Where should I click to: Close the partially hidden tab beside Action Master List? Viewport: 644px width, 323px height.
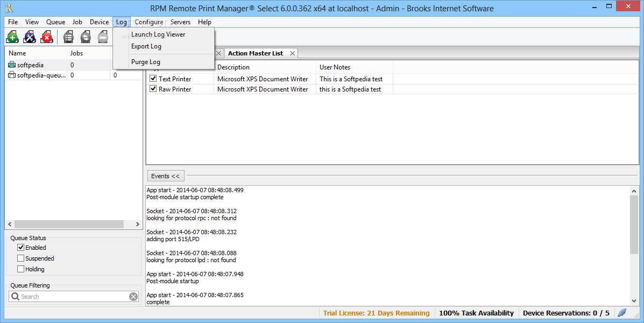pyautogui.click(x=219, y=53)
